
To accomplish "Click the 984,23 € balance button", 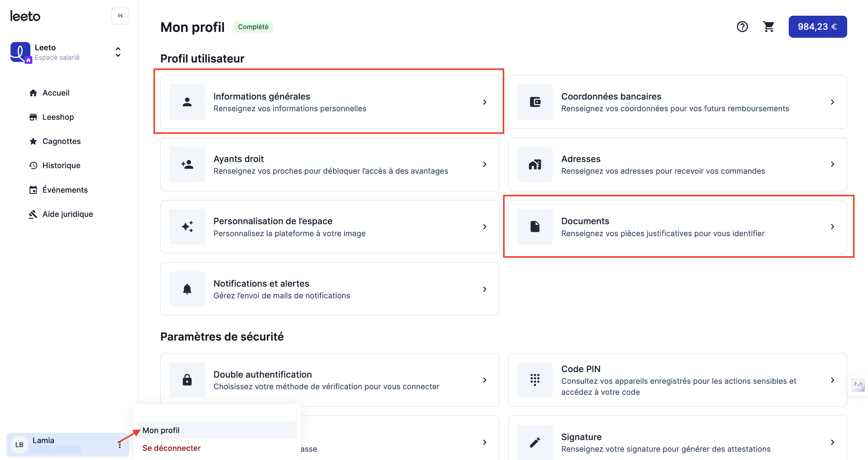I will pyautogui.click(x=818, y=27).
